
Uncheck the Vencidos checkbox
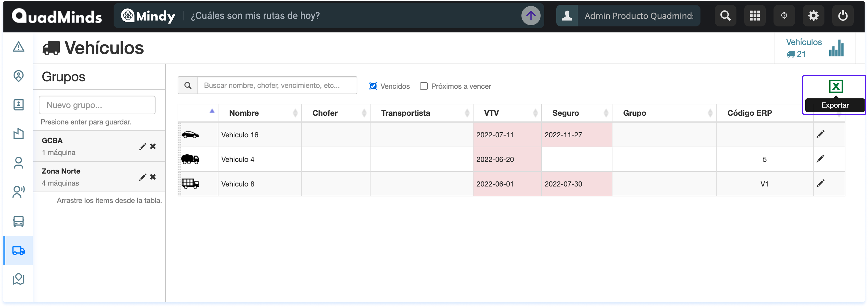click(373, 86)
